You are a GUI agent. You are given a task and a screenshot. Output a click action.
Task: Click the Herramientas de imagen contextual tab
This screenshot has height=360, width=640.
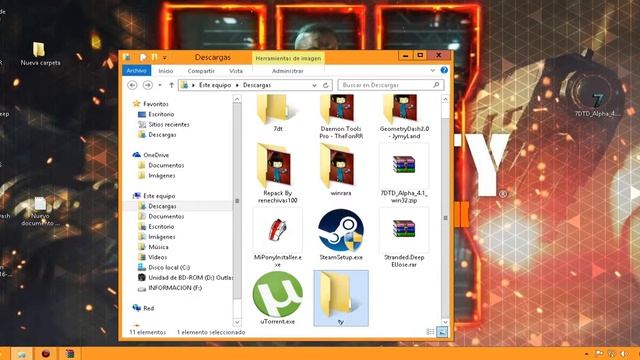[x=288, y=58]
